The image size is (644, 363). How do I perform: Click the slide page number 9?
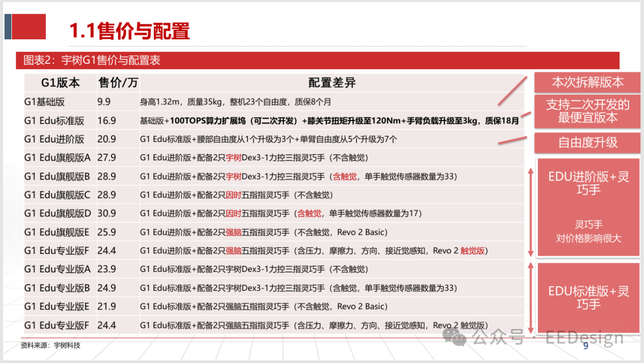(586, 346)
